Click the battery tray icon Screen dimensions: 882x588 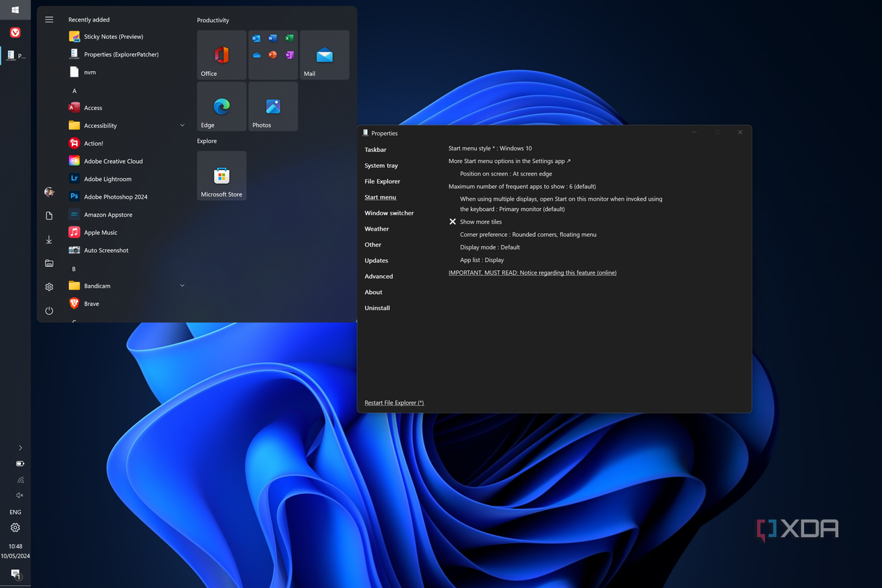20,464
